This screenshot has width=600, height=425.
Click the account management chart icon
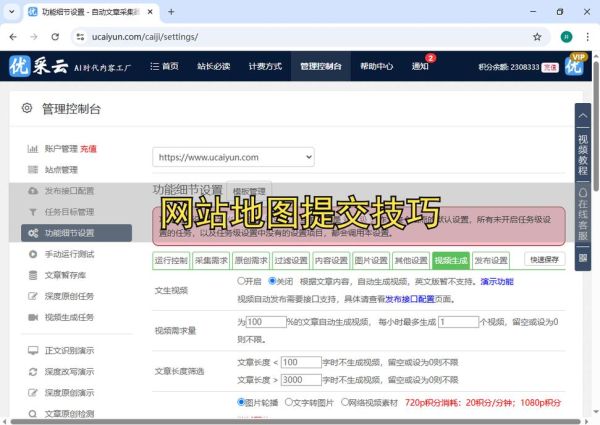[31, 149]
